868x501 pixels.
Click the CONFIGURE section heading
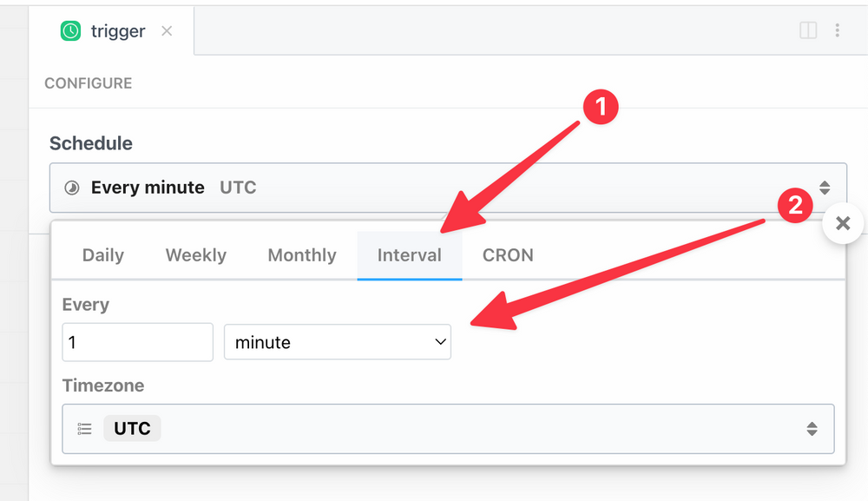tap(89, 83)
